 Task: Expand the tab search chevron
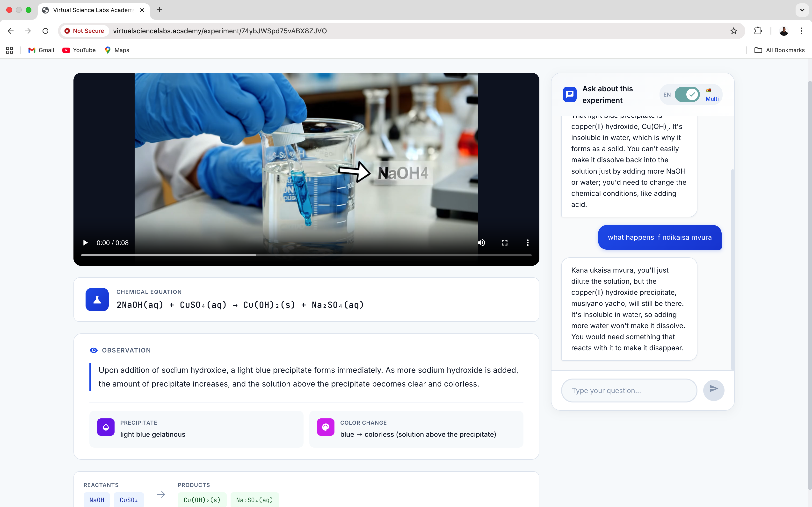pyautogui.click(x=802, y=10)
